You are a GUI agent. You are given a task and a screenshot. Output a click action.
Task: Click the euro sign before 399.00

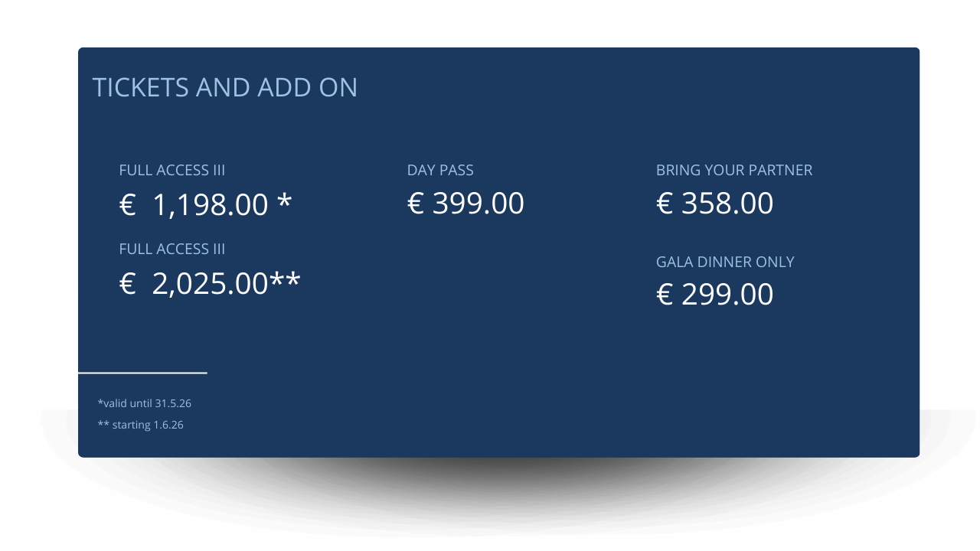(416, 204)
